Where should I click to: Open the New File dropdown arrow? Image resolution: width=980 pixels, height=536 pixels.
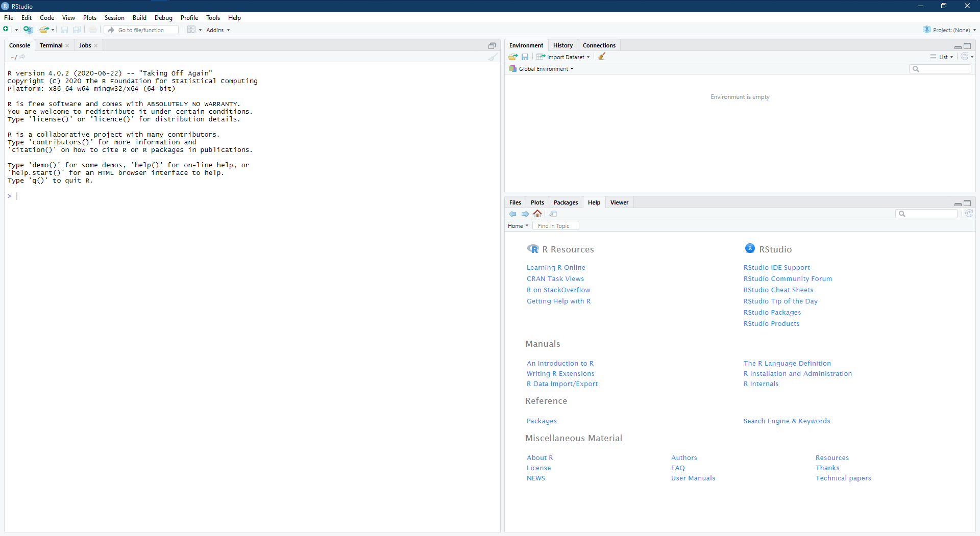pyautogui.click(x=16, y=30)
